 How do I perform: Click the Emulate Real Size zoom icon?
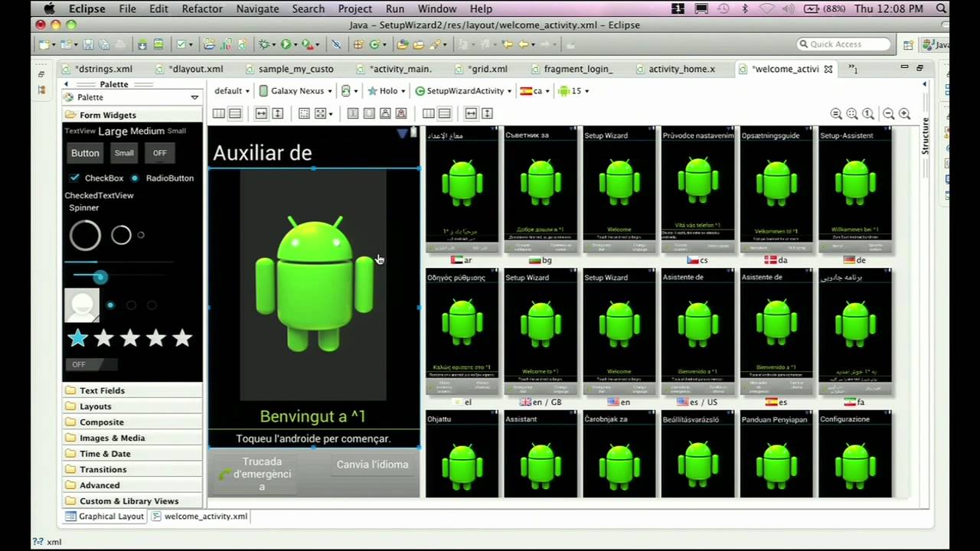pyautogui.click(x=836, y=114)
